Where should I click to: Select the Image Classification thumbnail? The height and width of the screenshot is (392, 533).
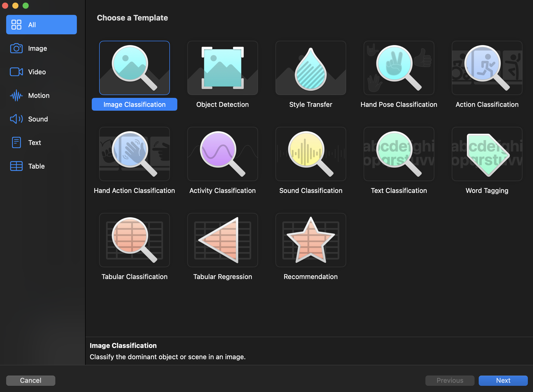pyautogui.click(x=134, y=68)
